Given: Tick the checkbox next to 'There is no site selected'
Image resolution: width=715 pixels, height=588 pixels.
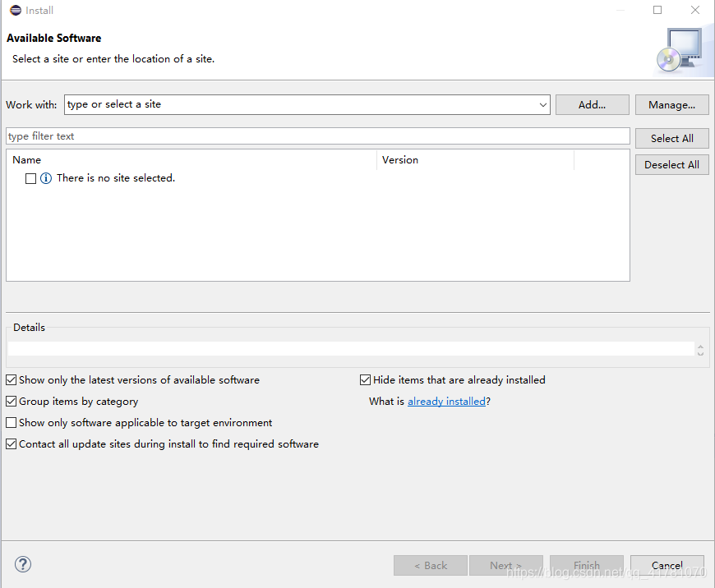Looking at the screenshot, I should click(30, 178).
